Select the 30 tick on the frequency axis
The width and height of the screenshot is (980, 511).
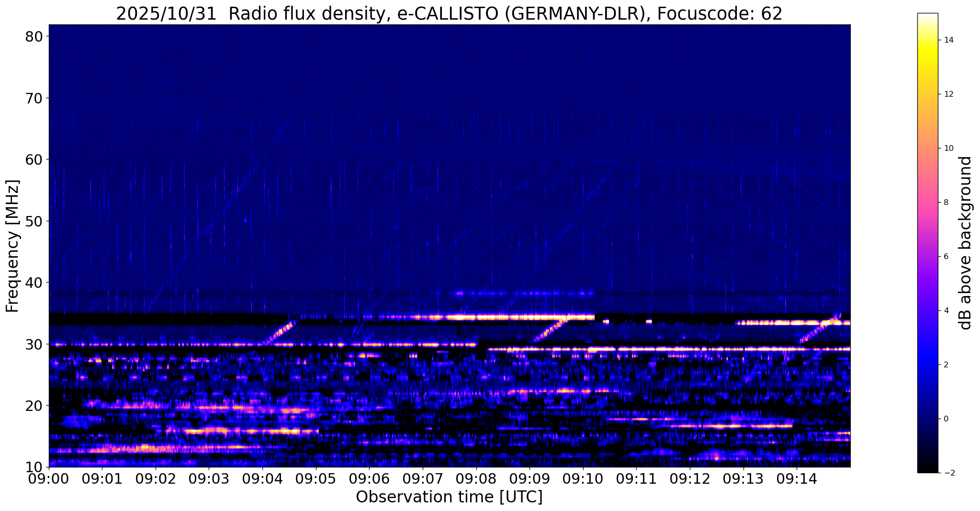coord(35,344)
